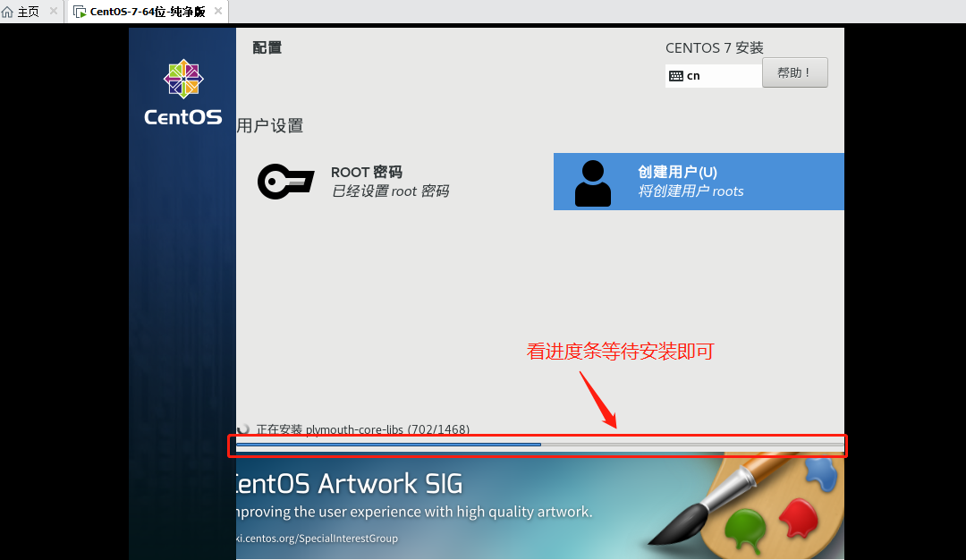
Task: Click the keyboard layout icon
Action: pyautogui.click(x=676, y=76)
